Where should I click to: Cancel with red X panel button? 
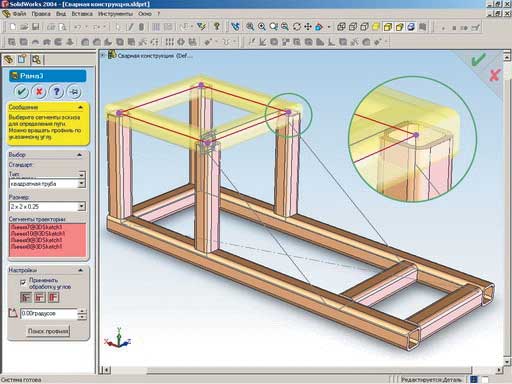39,91
